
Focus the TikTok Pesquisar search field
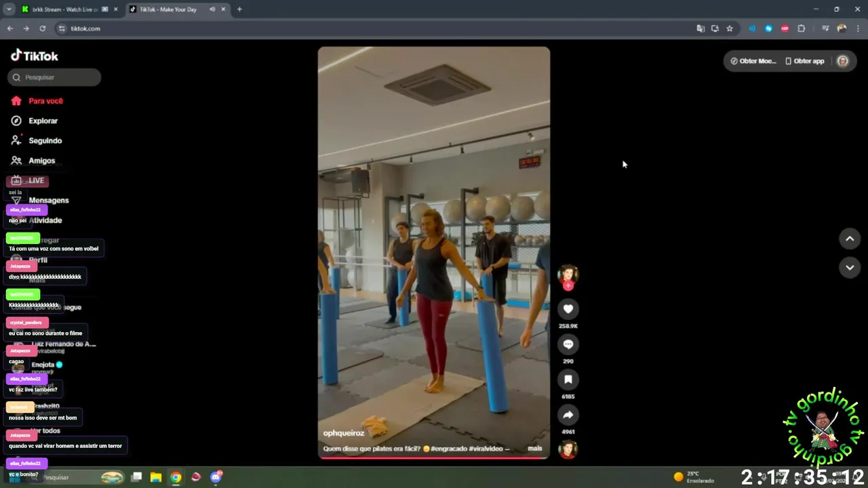click(54, 77)
